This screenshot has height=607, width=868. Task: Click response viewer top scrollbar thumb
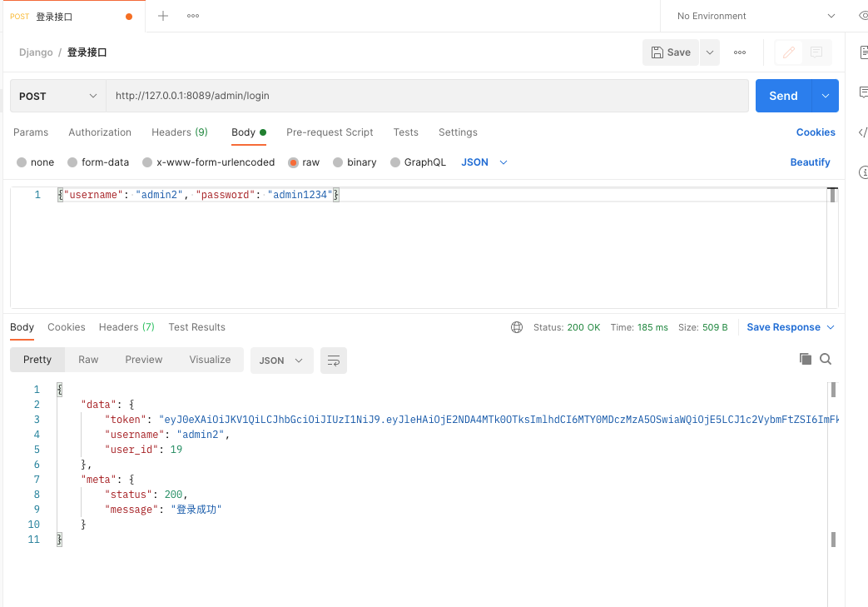click(x=833, y=390)
